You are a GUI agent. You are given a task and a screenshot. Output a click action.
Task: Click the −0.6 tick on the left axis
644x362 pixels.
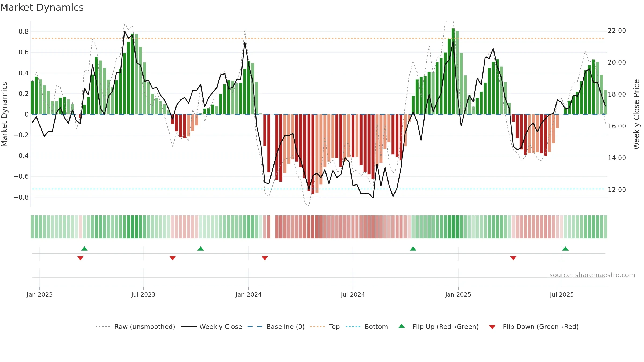click(21, 176)
